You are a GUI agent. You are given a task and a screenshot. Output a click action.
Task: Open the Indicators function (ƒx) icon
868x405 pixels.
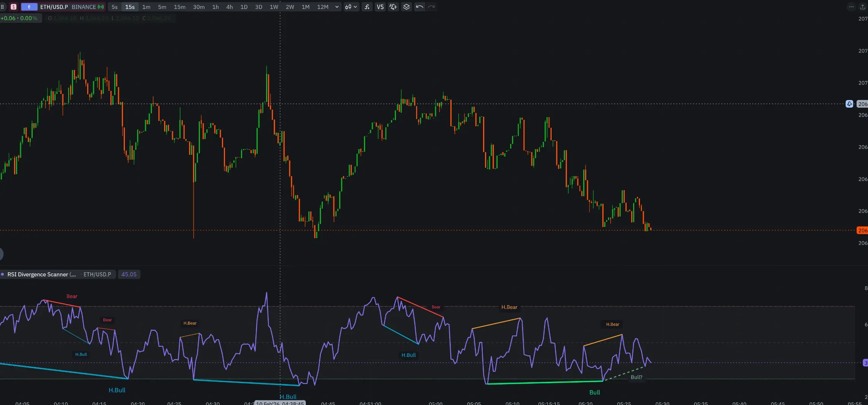point(366,6)
